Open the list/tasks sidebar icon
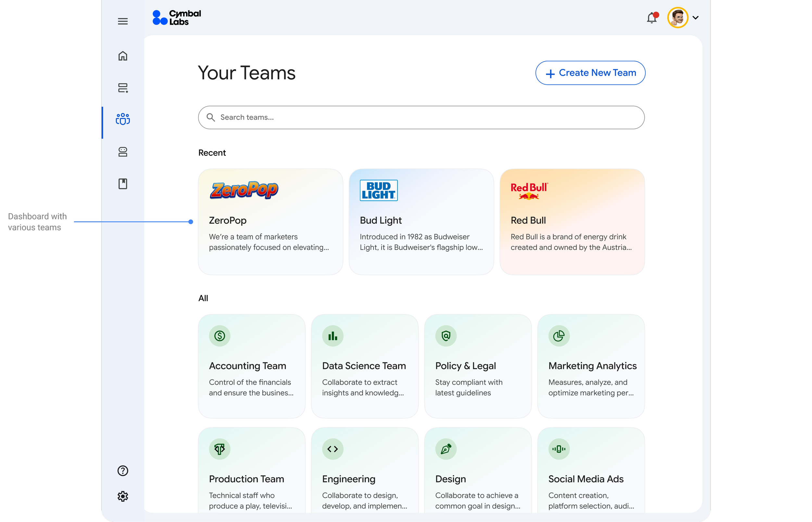The height and width of the screenshot is (522, 812). tap(123, 88)
